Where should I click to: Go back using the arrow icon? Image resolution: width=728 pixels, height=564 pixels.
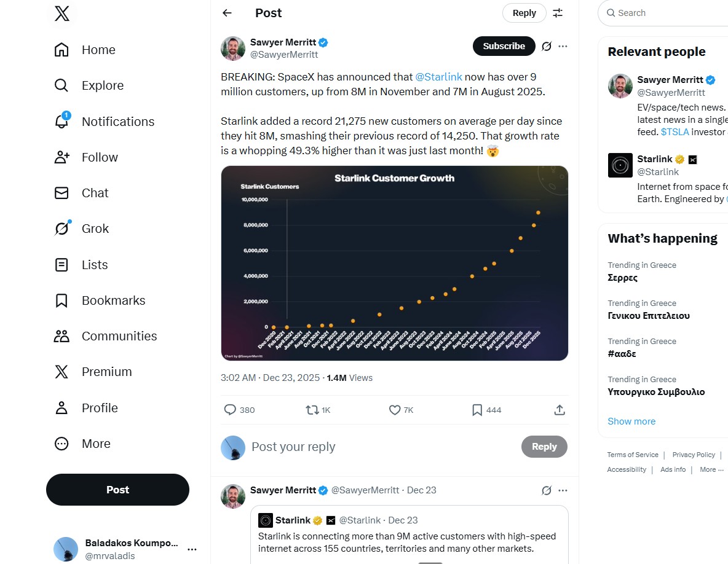pos(228,13)
